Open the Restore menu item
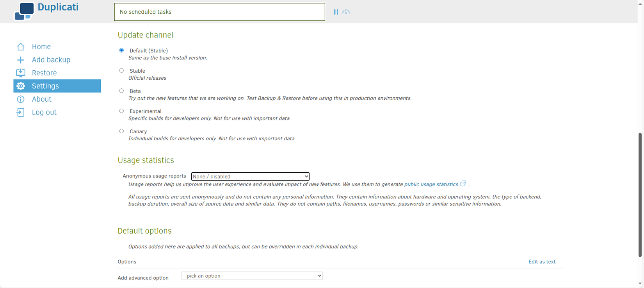The image size is (644, 288). tap(57, 73)
